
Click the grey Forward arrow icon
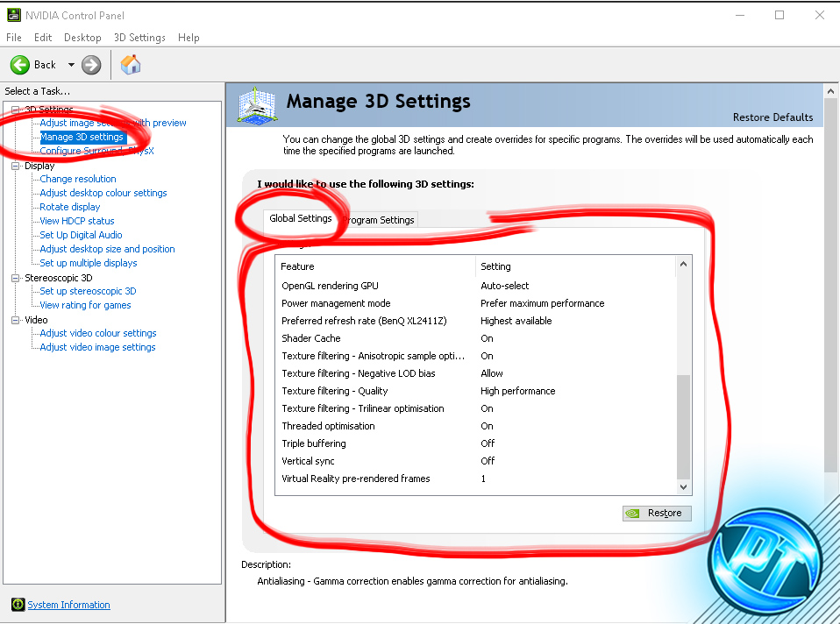coord(91,65)
